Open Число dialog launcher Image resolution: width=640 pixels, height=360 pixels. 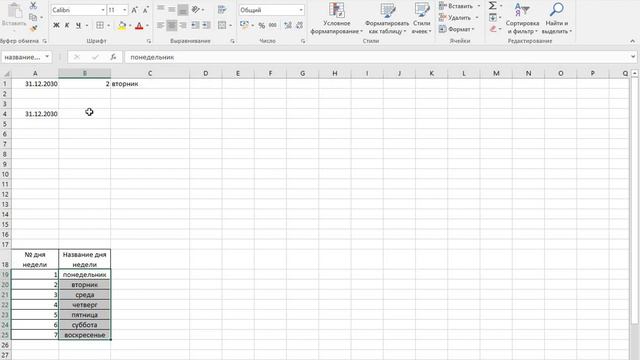[303, 41]
